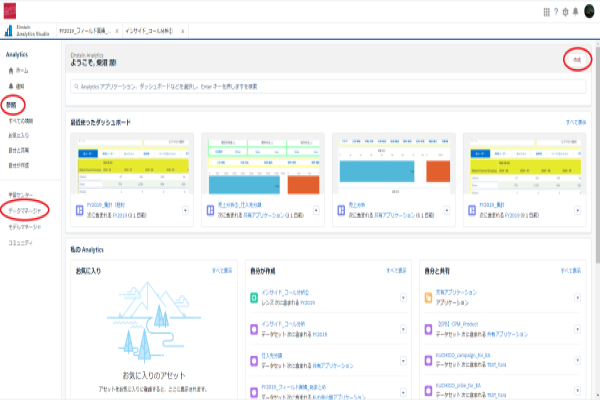Click the help question mark icon

(555, 12)
